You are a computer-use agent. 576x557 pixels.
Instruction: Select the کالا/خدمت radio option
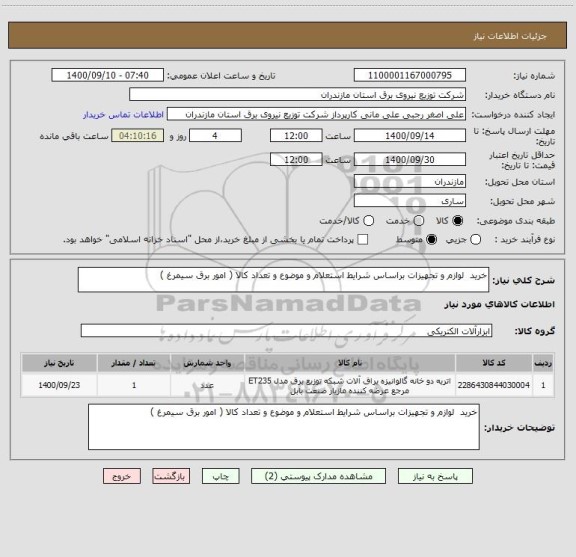pyautogui.click(x=368, y=221)
